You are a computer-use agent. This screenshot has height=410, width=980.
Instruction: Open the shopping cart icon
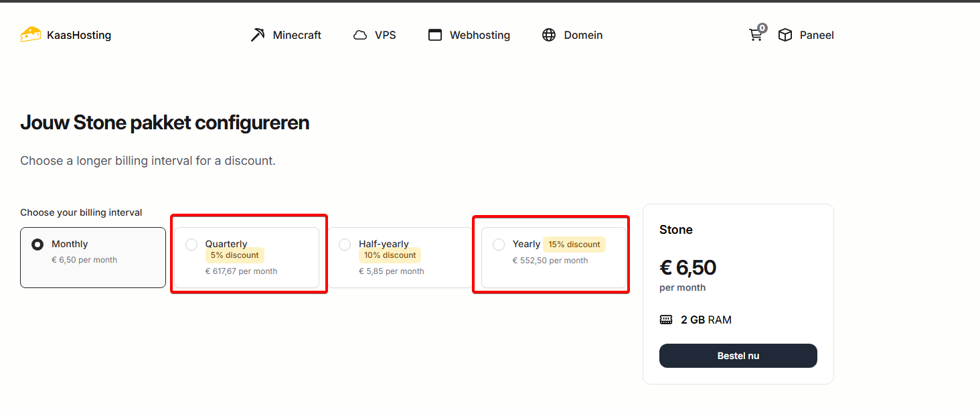coord(756,35)
